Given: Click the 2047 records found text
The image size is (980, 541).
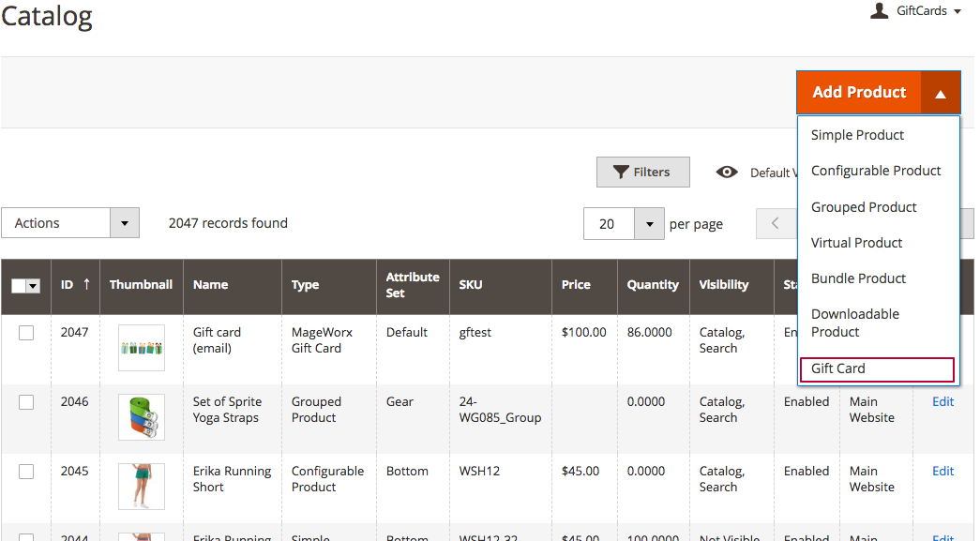Looking at the screenshot, I should (x=228, y=223).
